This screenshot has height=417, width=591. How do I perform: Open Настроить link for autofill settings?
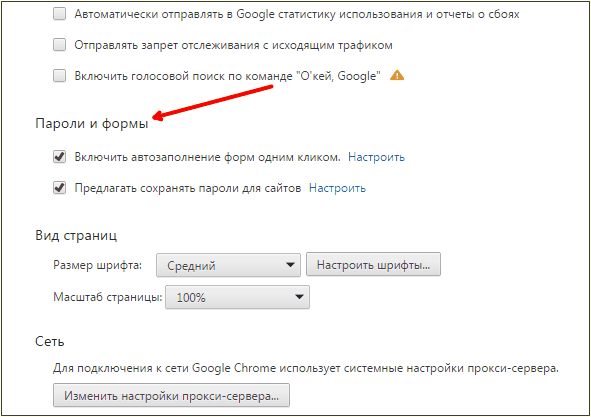tap(376, 157)
